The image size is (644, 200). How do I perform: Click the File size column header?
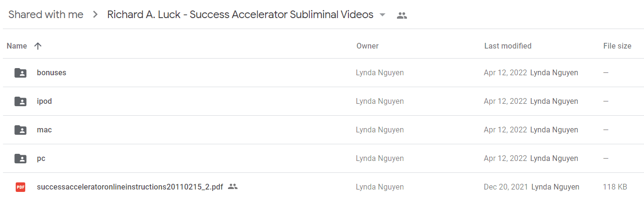pos(617,46)
